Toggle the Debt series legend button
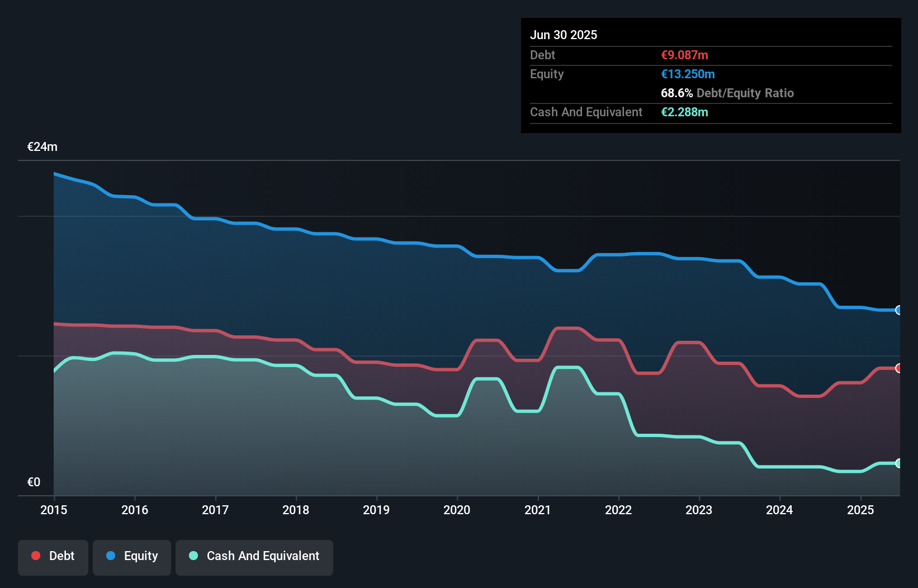 coord(53,557)
